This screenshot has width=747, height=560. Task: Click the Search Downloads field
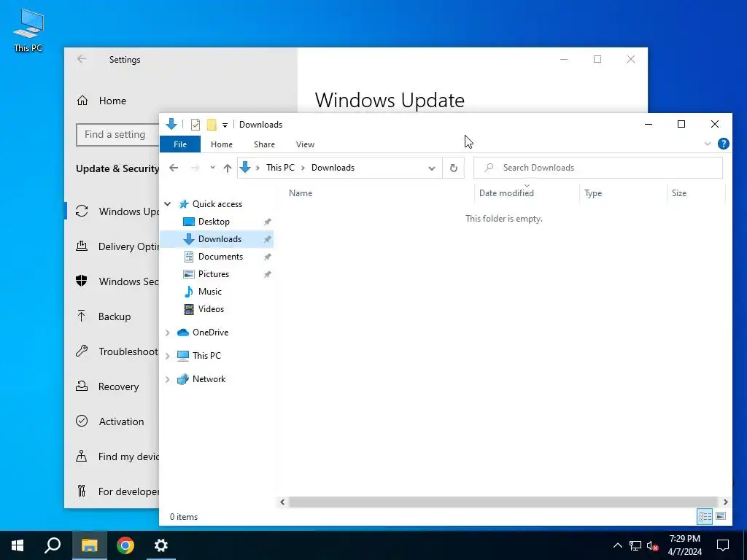pos(598,168)
